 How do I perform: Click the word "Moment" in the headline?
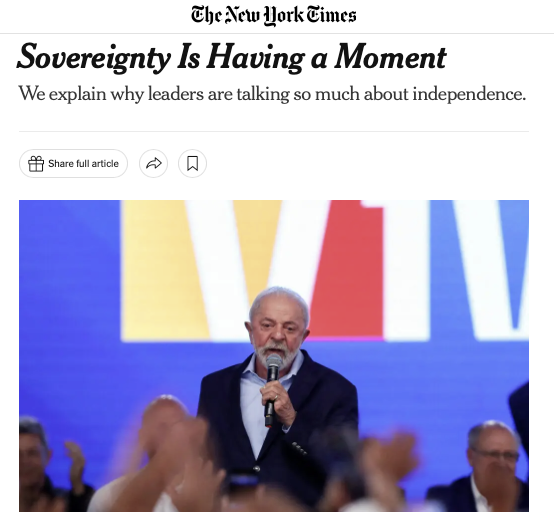pos(390,58)
